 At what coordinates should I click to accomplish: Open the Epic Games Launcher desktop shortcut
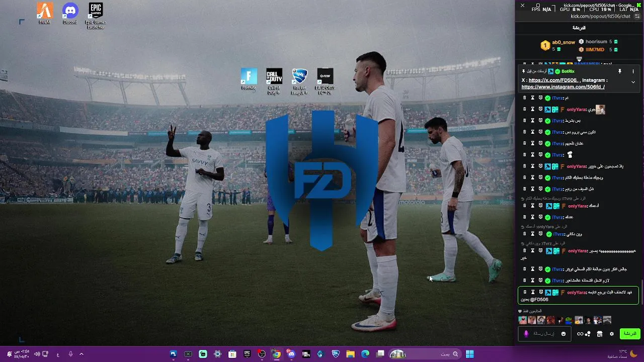(96, 16)
